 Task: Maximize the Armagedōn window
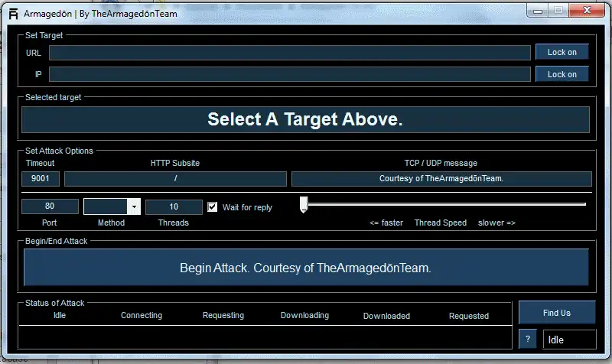coord(558,11)
